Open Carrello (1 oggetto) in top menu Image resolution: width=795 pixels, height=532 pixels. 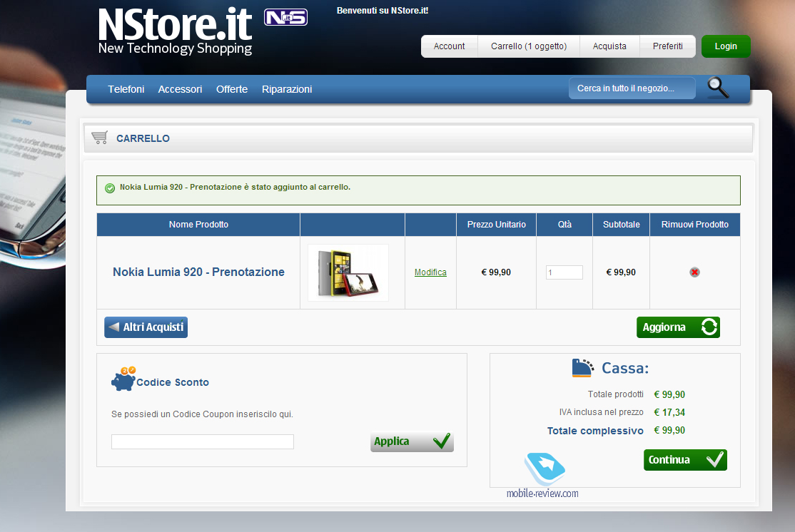(x=529, y=46)
